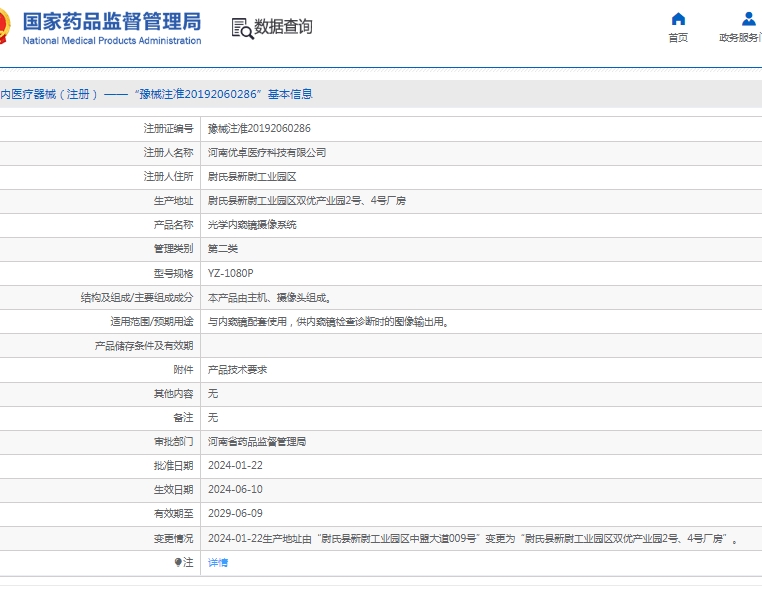
Task: Click 无 in the 备注 row
Action: coord(213,417)
